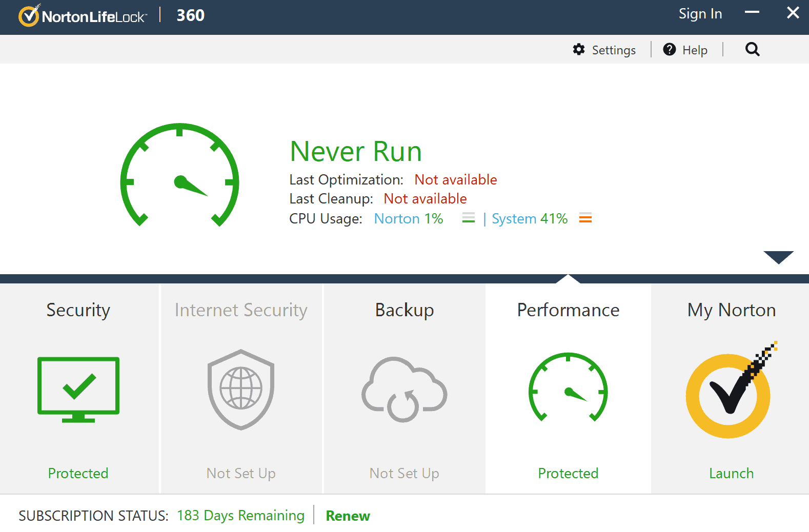This screenshot has height=532, width=809.
Task: Click the Never Run heading
Action: click(x=356, y=152)
